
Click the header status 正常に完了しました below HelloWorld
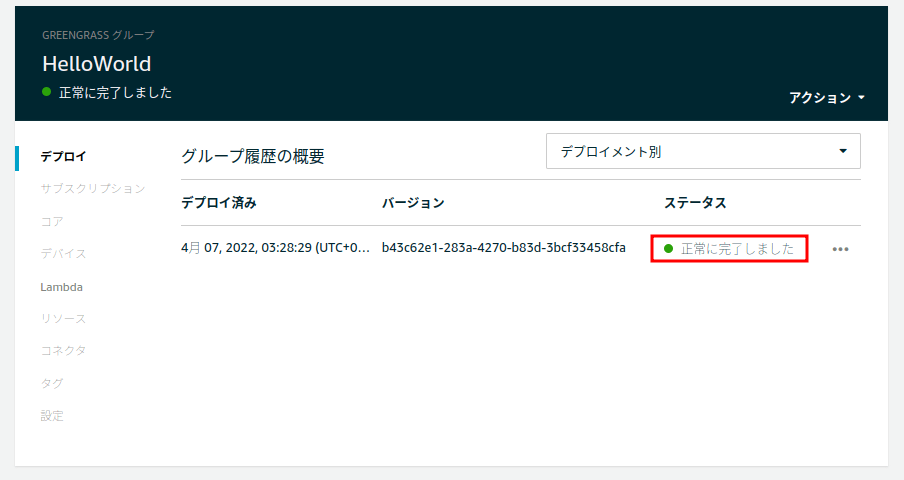pos(107,93)
